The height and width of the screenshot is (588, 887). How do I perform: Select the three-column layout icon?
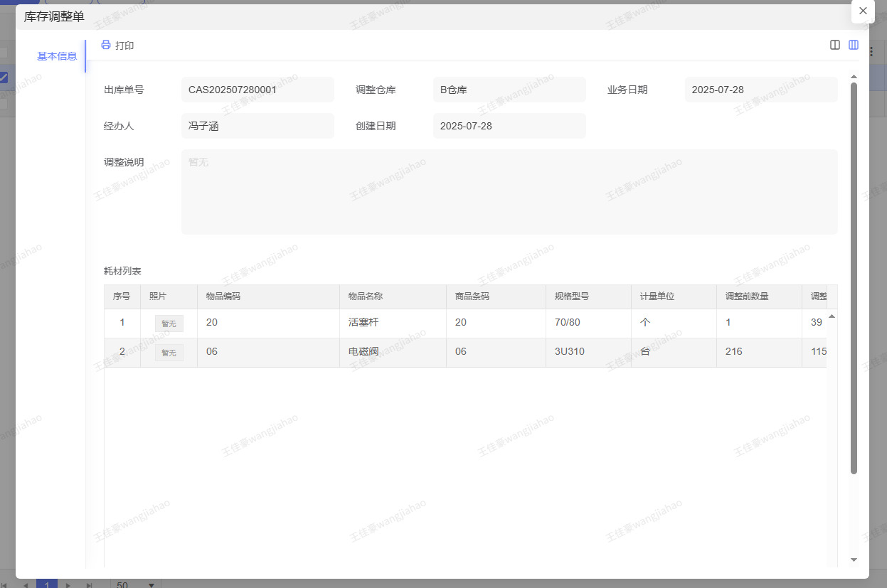tap(854, 45)
